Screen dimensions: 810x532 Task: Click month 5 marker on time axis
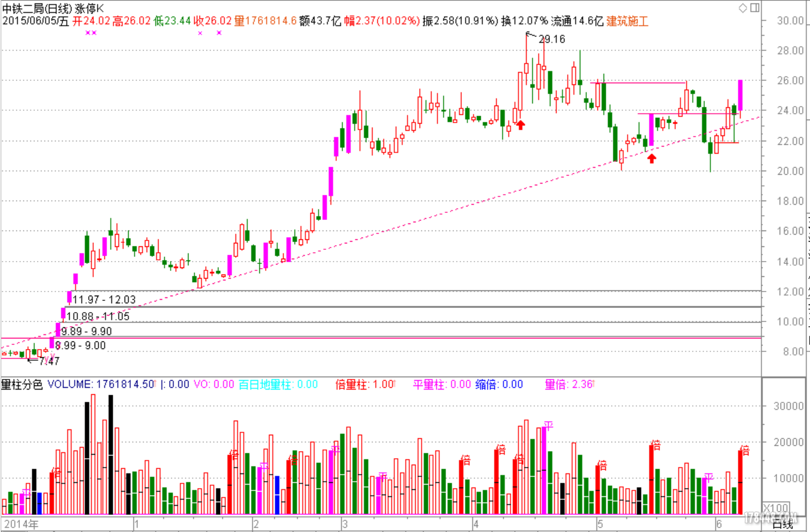point(600,524)
